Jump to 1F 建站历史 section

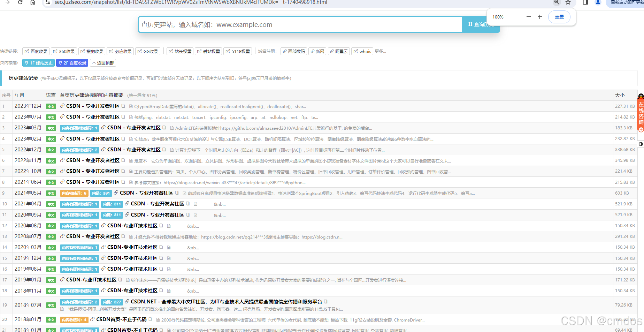click(x=39, y=63)
